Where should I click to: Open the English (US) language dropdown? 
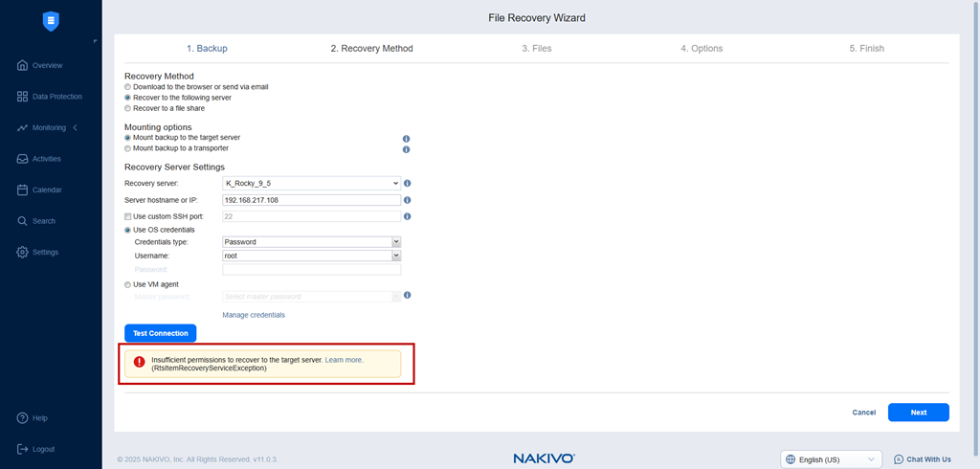tap(832, 459)
